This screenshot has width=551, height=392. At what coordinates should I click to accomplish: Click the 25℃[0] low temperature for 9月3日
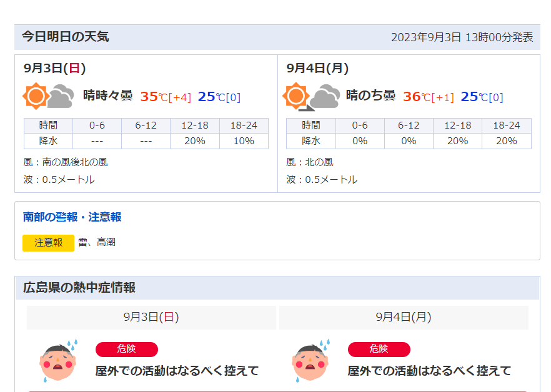[x=219, y=97]
